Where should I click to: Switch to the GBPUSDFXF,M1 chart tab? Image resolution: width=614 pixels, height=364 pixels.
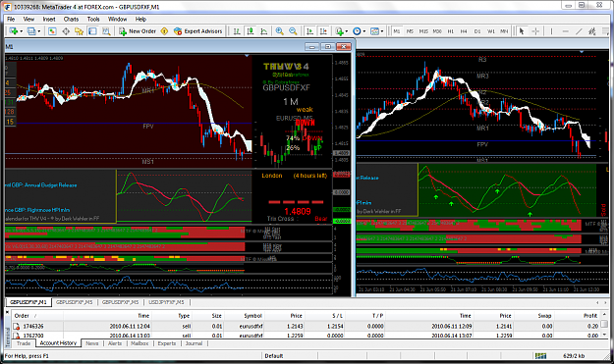[x=28, y=302]
